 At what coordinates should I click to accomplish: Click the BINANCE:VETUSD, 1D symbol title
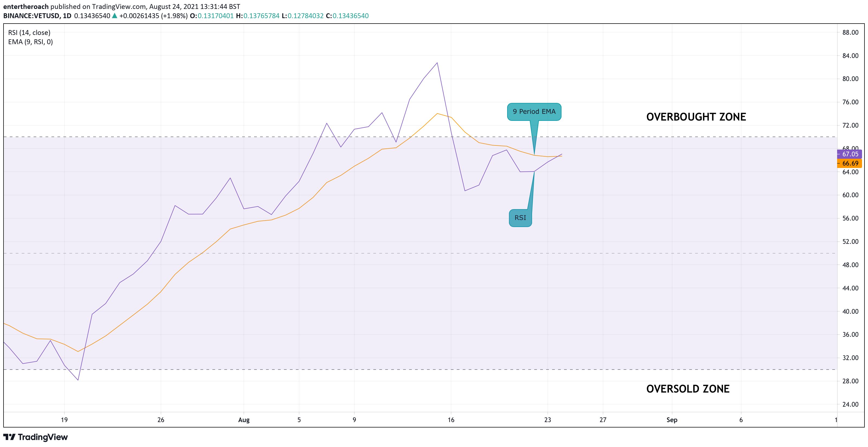(x=37, y=16)
